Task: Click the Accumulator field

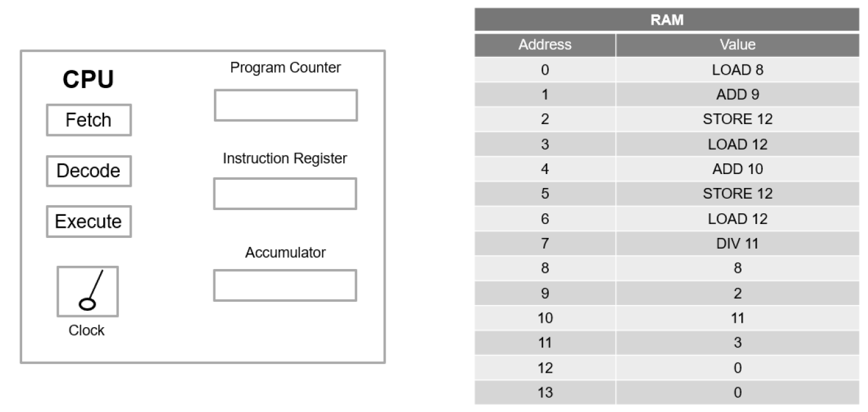Action: pos(285,285)
